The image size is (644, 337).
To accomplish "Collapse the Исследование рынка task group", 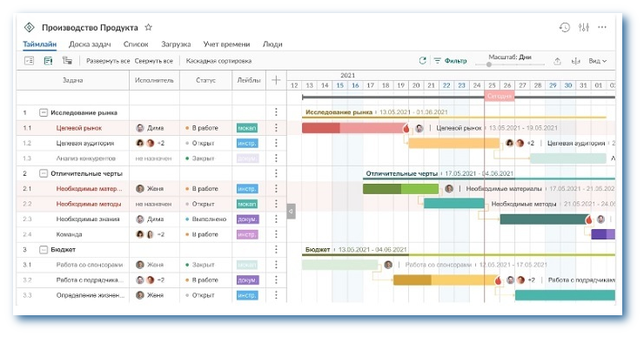I will click(44, 112).
